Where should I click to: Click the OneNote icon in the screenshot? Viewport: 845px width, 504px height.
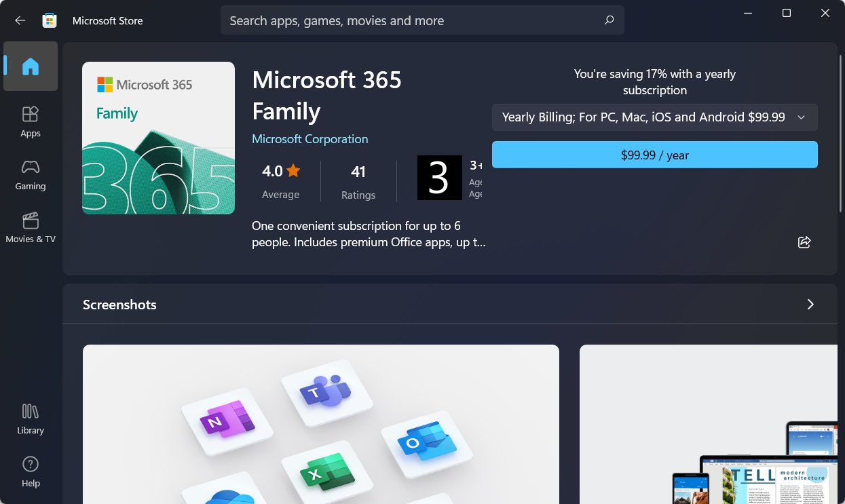pos(227,421)
